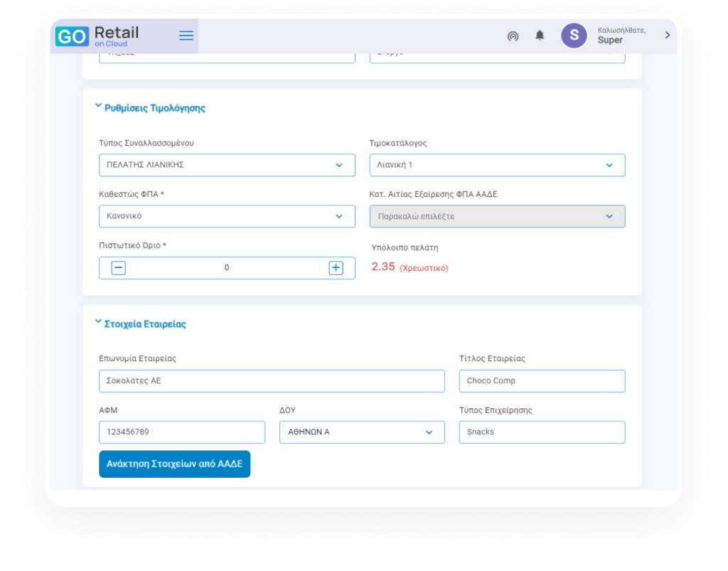This screenshot has height=571, width=728.
Task: Open the Κατ. Αιτίας Εξαίρεσης ΦΠΑ dropdown
Action: 497,216
